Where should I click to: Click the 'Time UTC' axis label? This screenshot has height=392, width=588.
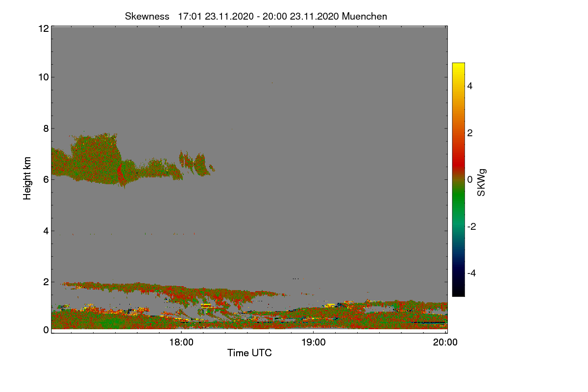(249, 353)
